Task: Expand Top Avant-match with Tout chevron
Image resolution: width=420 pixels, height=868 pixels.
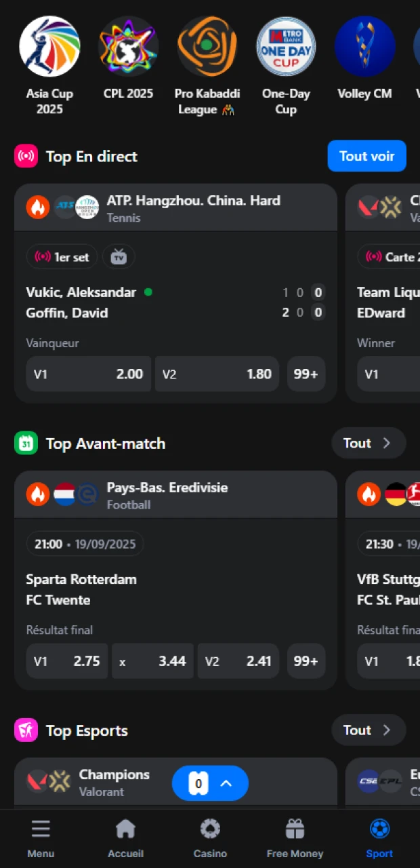Action: pos(369,443)
